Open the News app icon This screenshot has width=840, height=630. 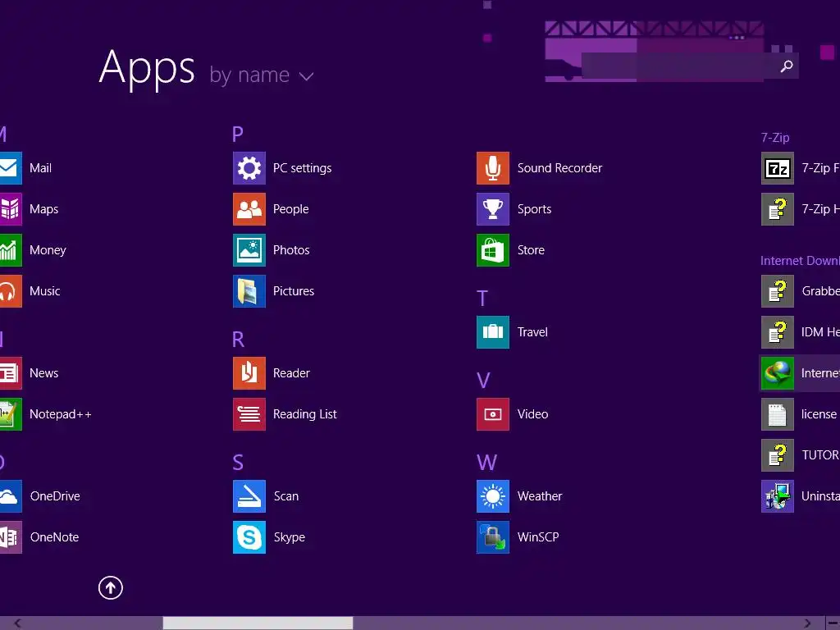pos(11,373)
